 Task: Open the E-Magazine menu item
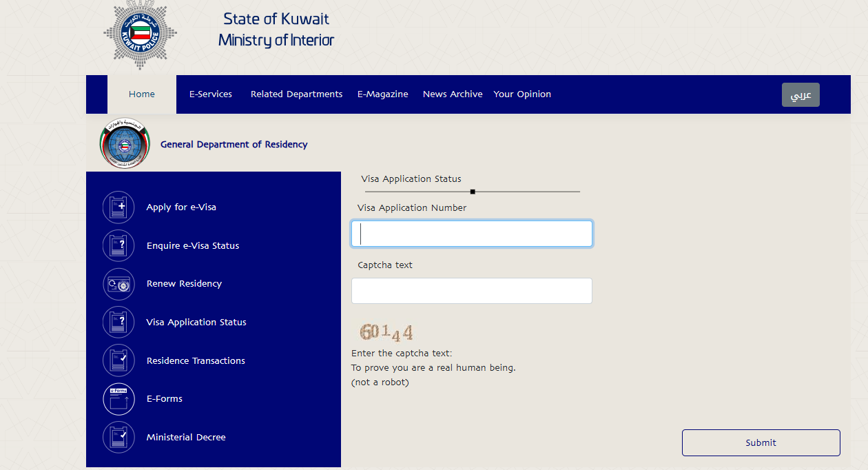[x=382, y=94]
